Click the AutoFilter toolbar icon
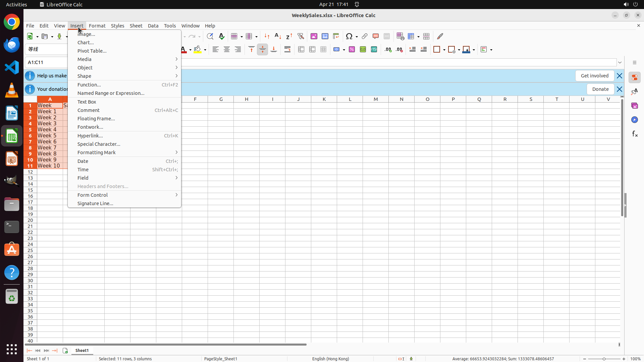 pyautogui.click(x=301, y=36)
